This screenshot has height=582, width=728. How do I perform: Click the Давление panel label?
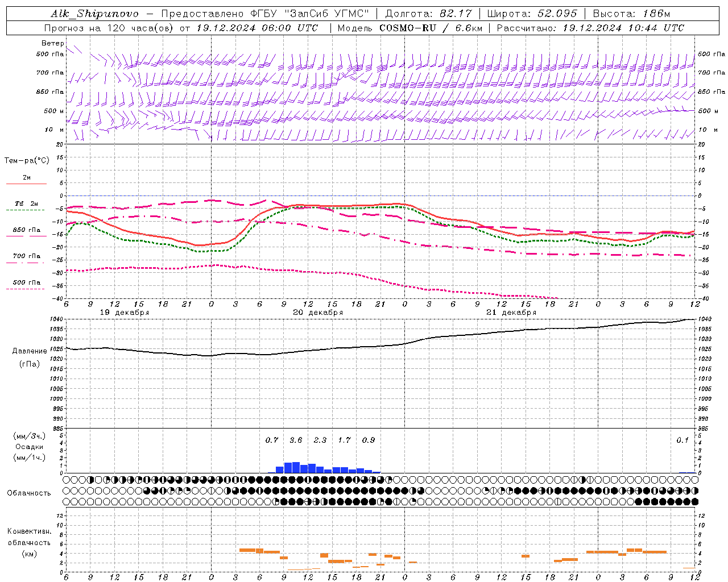click(x=30, y=351)
